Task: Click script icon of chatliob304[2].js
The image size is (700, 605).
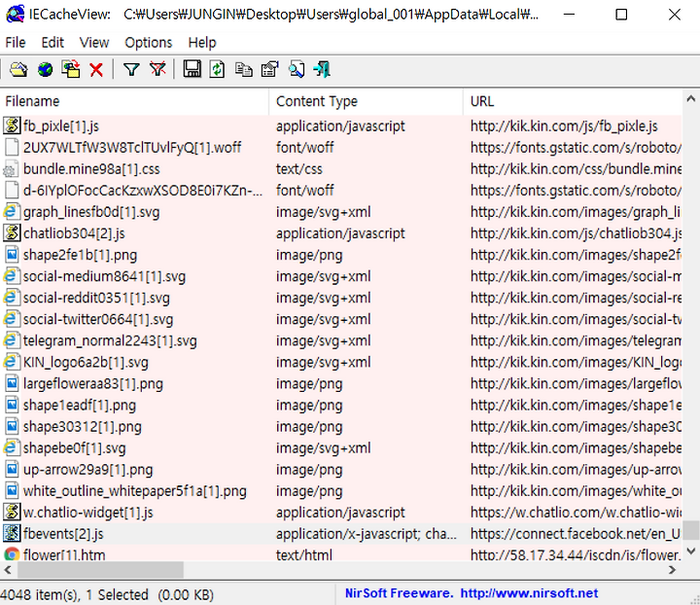Action: coord(12,233)
